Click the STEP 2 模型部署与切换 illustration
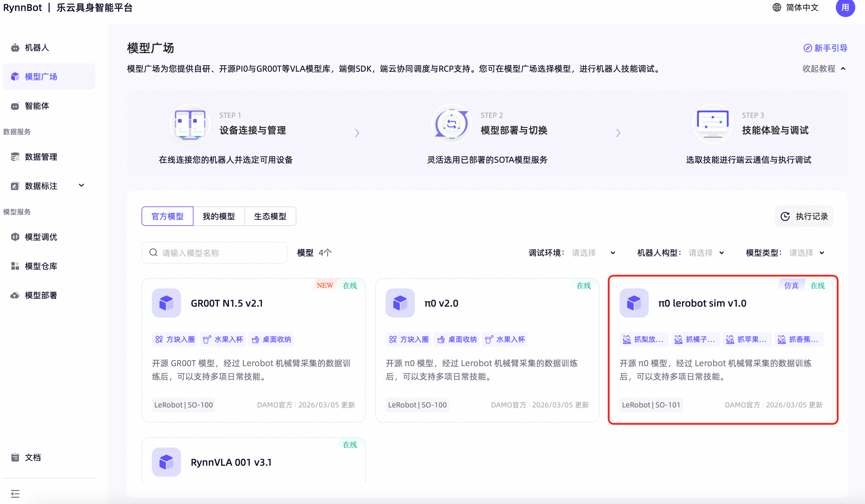Screen dimensions: 865x504 (451, 124)
